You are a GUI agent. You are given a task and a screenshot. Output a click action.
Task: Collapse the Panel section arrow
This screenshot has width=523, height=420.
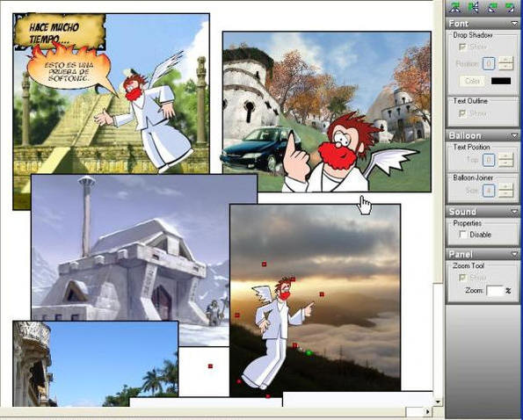click(x=514, y=254)
